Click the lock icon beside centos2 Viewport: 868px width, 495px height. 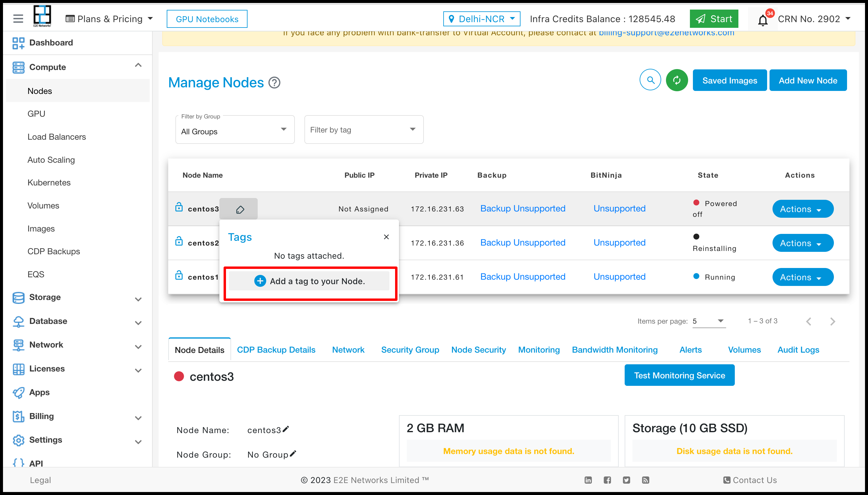pyautogui.click(x=179, y=241)
